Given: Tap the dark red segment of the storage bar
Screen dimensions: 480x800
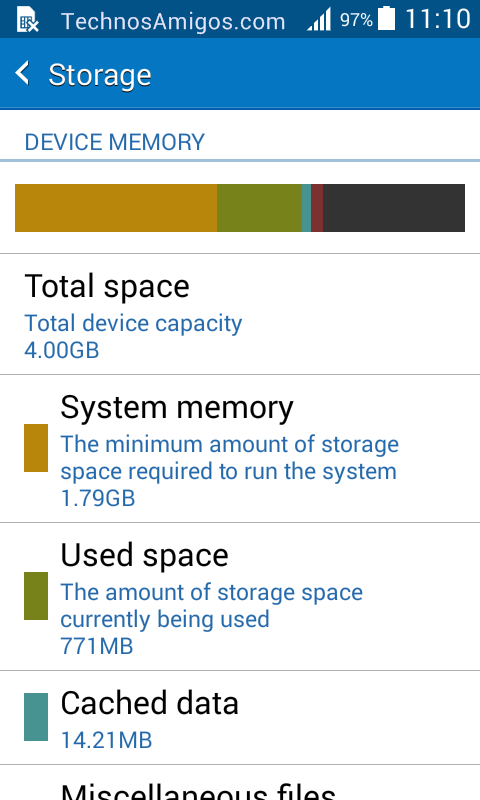Looking at the screenshot, I should click(317, 208).
